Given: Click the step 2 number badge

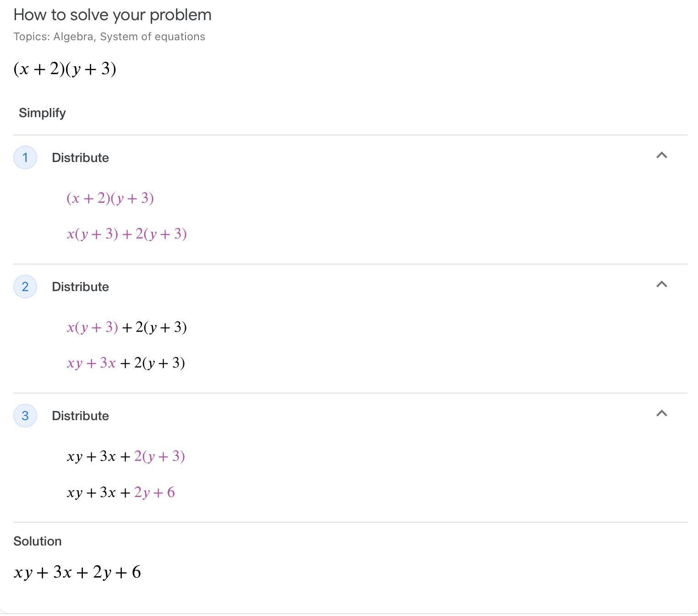Looking at the screenshot, I should pyautogui.click(x=25, y=287).
